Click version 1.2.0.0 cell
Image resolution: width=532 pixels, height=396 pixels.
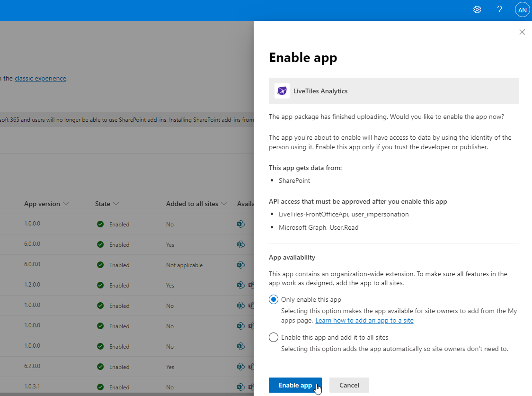point(32,285)
